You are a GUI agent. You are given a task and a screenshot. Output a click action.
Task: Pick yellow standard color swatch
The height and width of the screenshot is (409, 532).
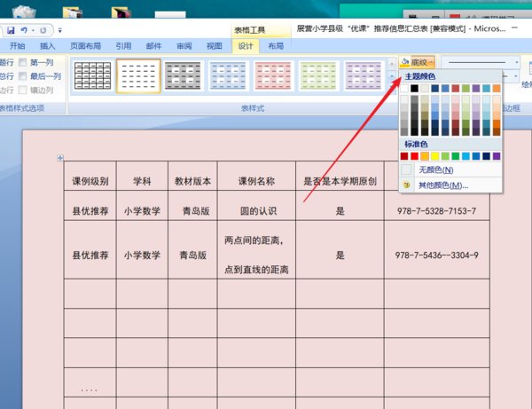pos(435,156)
